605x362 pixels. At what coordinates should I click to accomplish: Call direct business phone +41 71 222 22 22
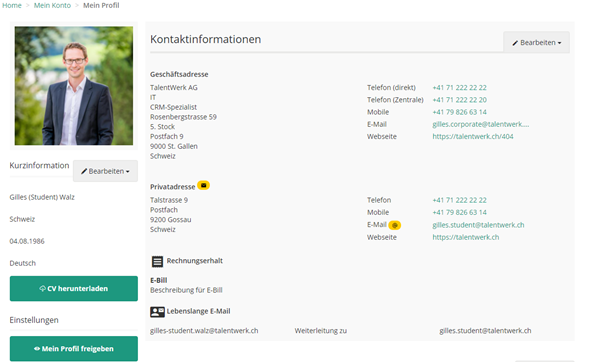[x=459, y=88]
